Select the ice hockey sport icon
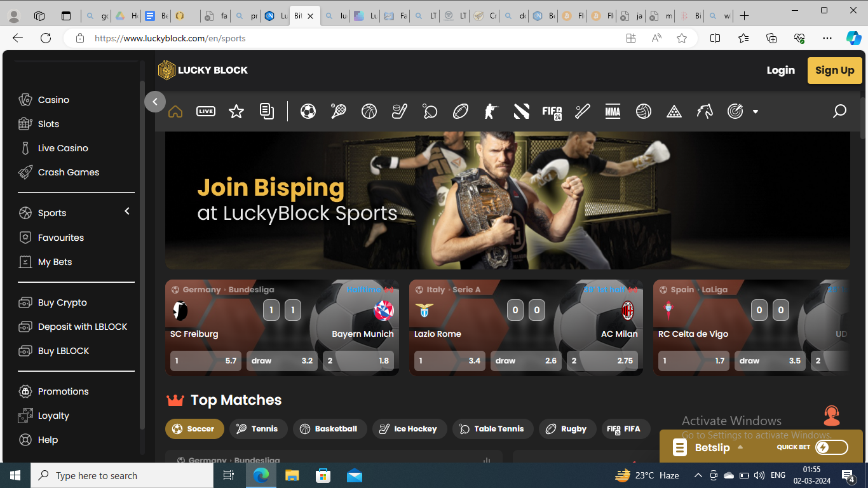This screenshot has height=488, width=868. [x=400, y=111]
